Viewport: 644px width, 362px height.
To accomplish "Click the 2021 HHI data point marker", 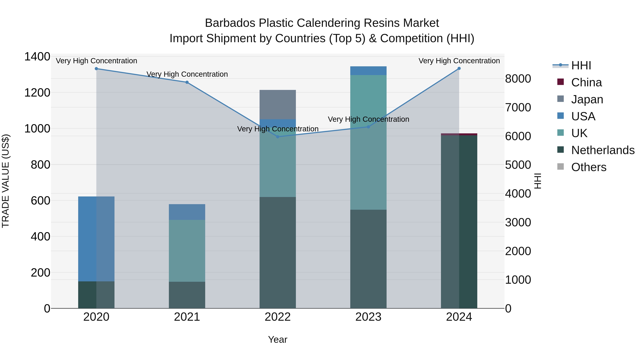I will pyautogui.click(x=187, y=82).
